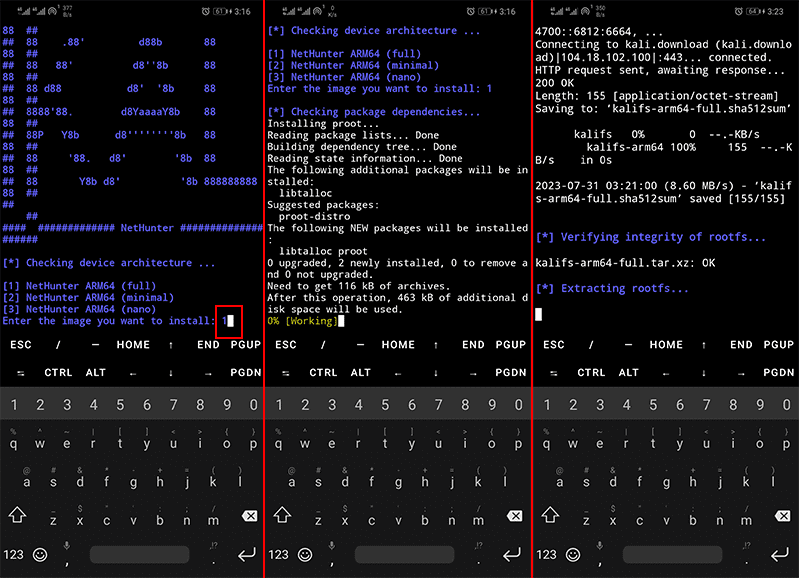Tap END extra key on NetHunter banner phone
This screenshot has height=578, width=800.
coord(208,345)
